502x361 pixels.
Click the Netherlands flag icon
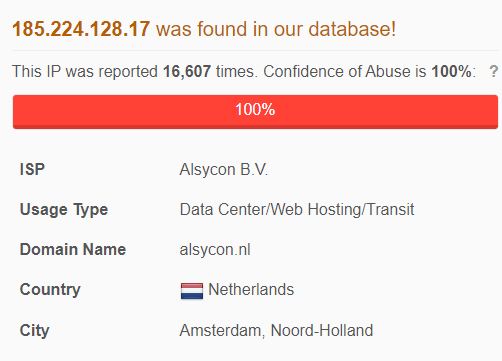point(192,291)
